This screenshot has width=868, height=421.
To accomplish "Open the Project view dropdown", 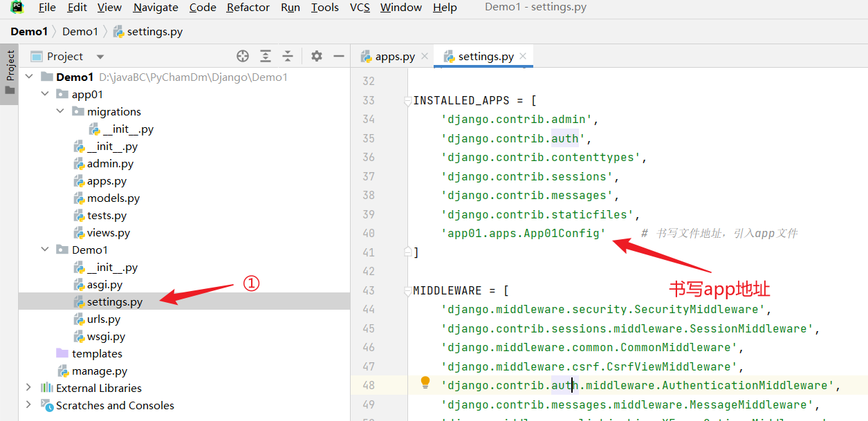I will (x=100, y=57).
